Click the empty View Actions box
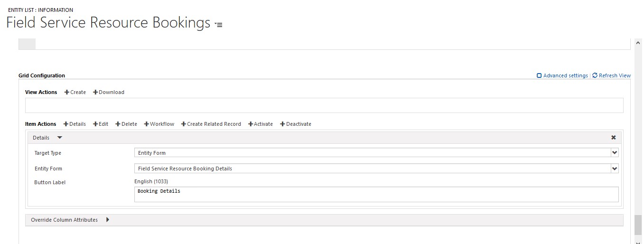 coord(324,105)
